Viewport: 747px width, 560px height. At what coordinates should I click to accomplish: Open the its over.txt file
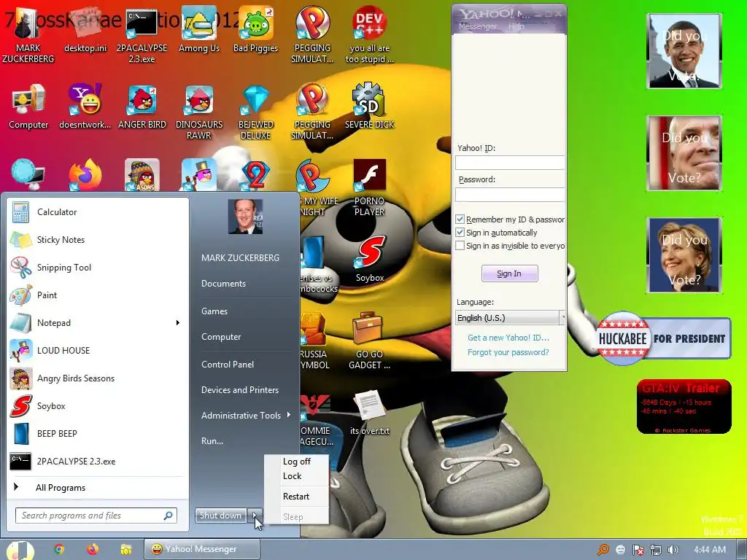point(369,413)
